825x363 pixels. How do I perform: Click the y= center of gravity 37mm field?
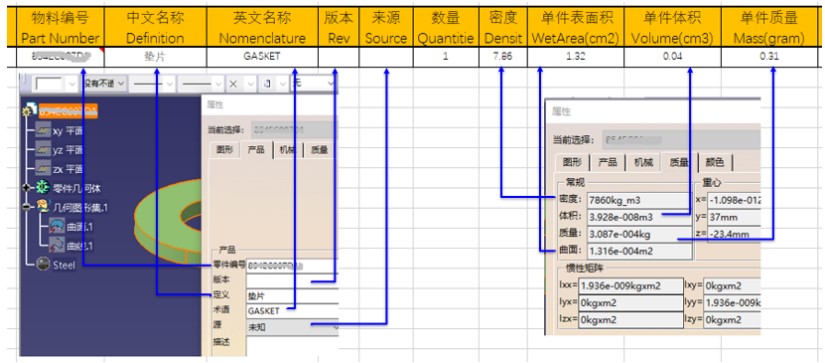tap(734, 217)
